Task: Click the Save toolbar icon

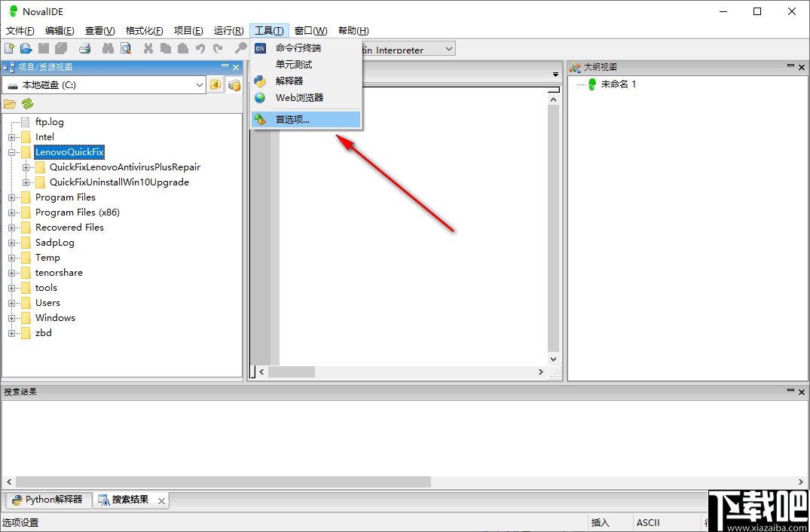Action: pyautogui.click(x=44, y=48)
